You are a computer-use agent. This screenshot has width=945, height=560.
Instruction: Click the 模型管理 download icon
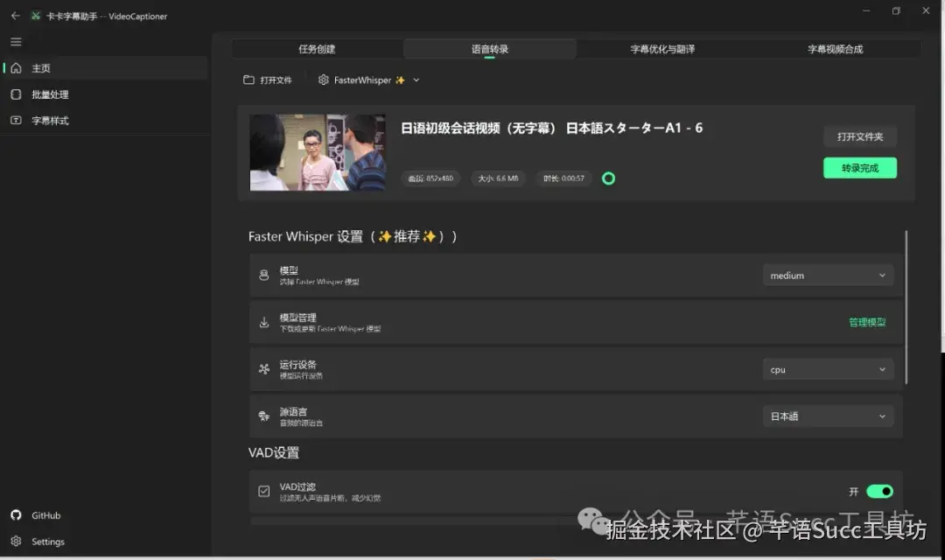(264, 322)
